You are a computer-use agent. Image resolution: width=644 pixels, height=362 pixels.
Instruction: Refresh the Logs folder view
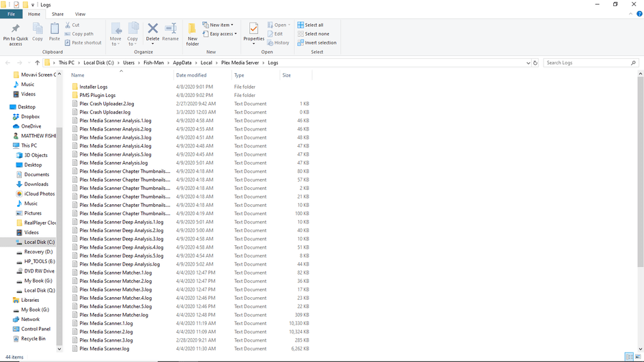coord(535,63)
